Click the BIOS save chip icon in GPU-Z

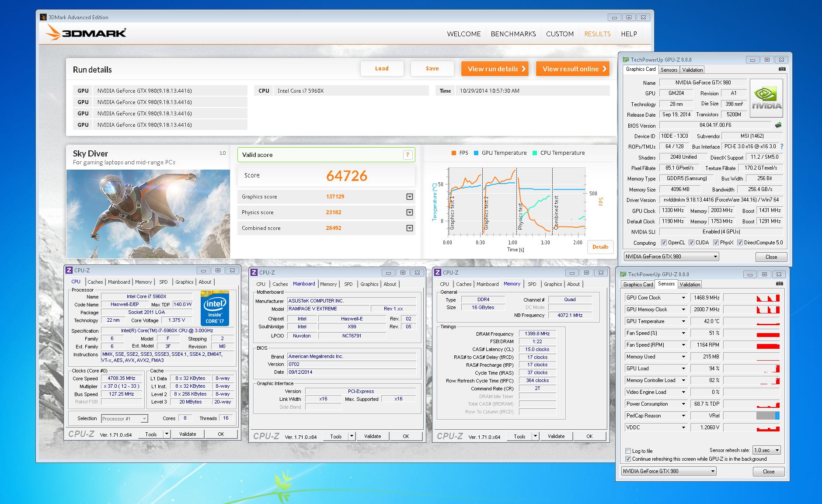pyautogui.click(x=778, y=125)
